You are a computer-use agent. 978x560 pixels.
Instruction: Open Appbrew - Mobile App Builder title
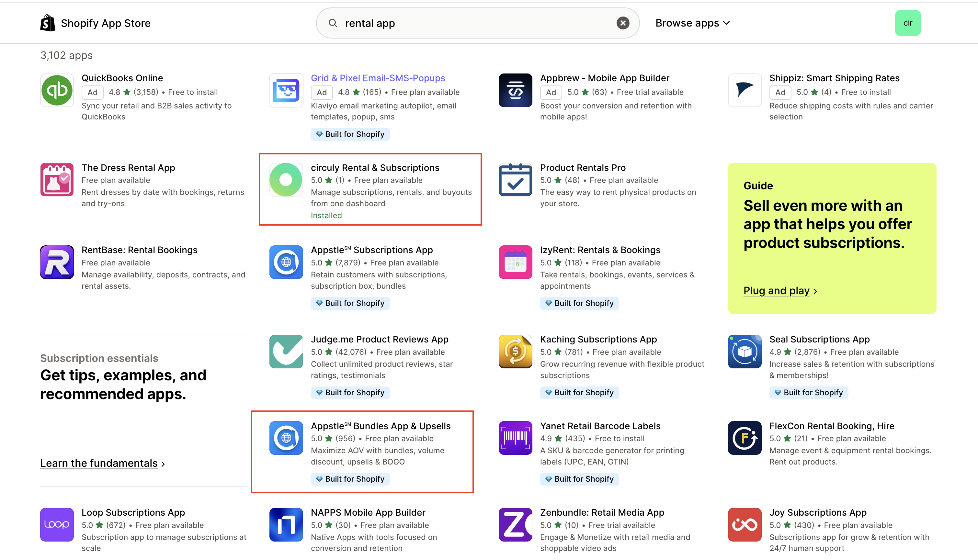(x=604, y=78)
